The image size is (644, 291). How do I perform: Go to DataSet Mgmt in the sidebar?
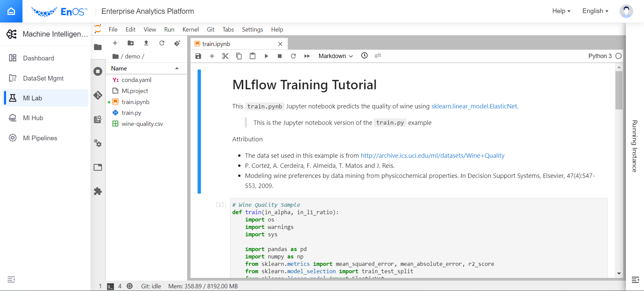[x=45, y=78]
